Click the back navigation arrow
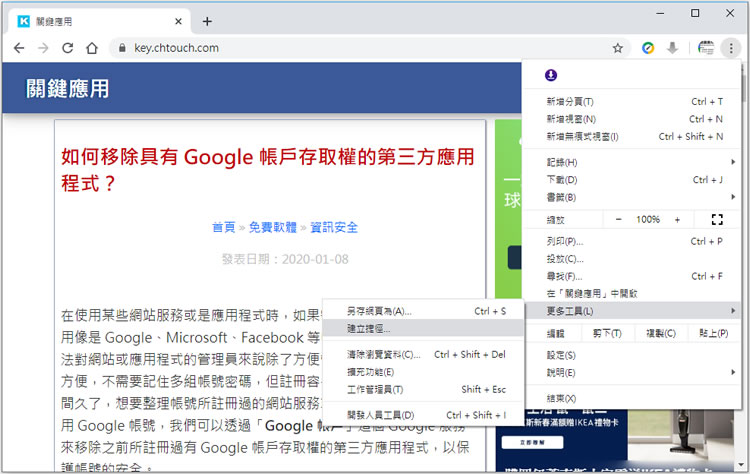The image size is (750, 474). pos(19,48)
